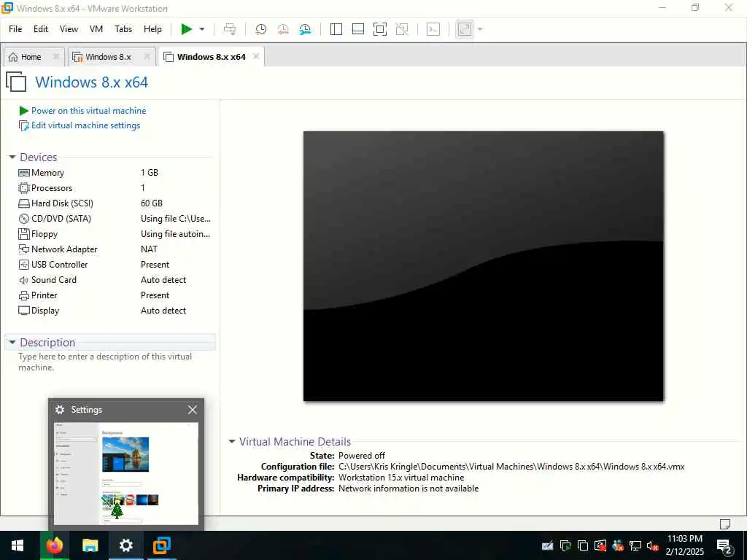Click the green Power On toolbar button
The width and height of the screenshot is (747, 560).
pyautogui.click(x=186, y=29)
